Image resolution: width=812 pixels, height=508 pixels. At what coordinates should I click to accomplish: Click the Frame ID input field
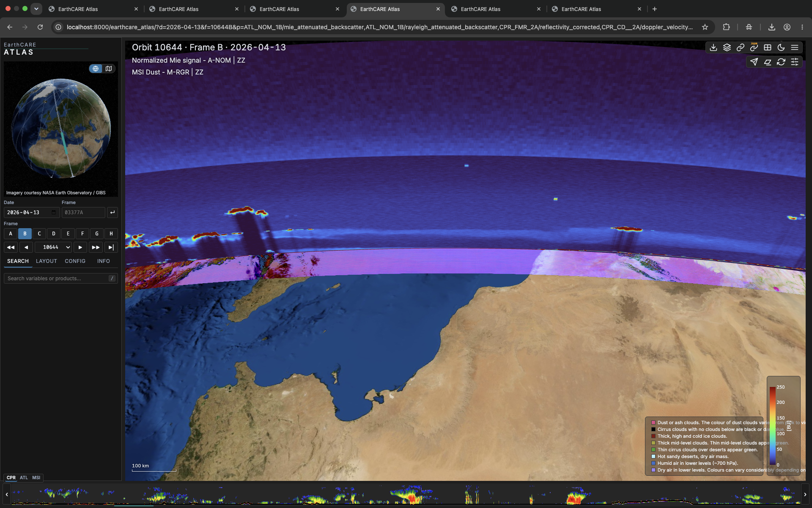83,213
